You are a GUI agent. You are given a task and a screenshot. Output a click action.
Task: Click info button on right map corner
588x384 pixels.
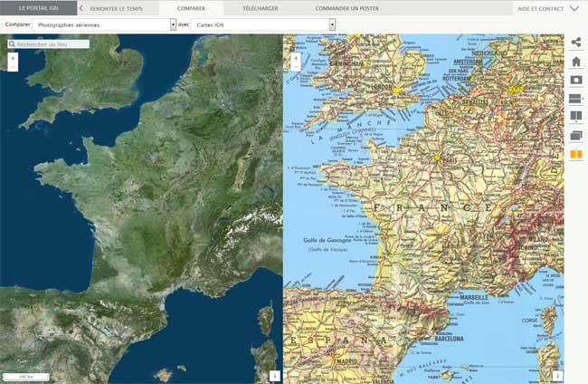click(557, 376)
